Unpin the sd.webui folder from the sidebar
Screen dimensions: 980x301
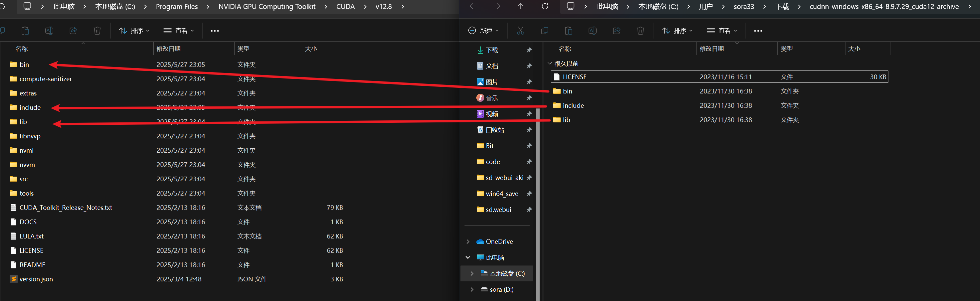point(529,210)
